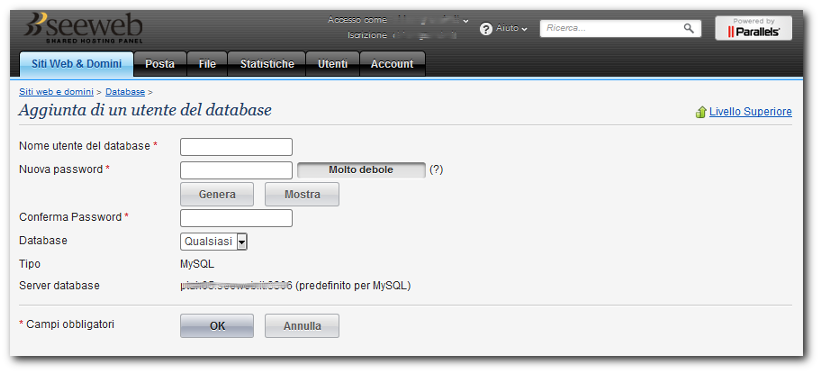
Task: Click the MySQL type value
Action: point(197,264)
